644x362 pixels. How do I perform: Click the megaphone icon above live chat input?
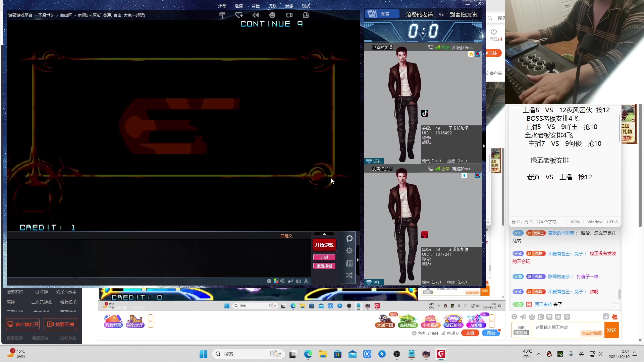(523, 317)
